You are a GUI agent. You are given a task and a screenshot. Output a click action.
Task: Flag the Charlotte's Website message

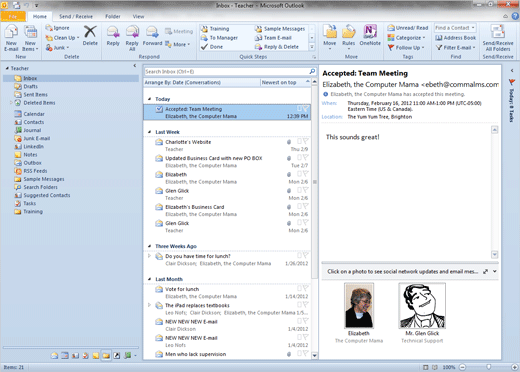pos(305,141)
